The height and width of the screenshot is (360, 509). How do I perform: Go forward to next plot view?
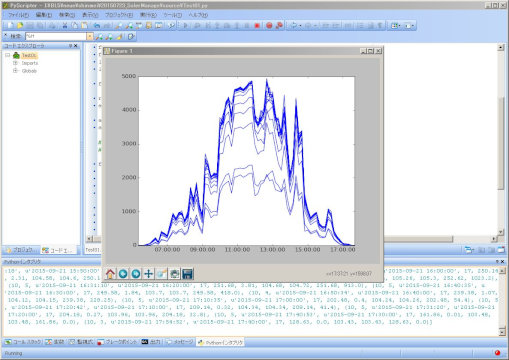pos(136,274)
